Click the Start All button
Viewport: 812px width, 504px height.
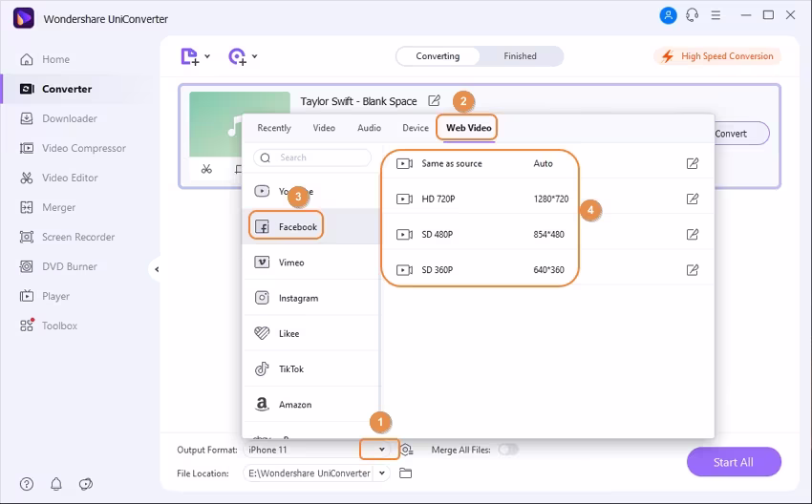pos(734,462)
